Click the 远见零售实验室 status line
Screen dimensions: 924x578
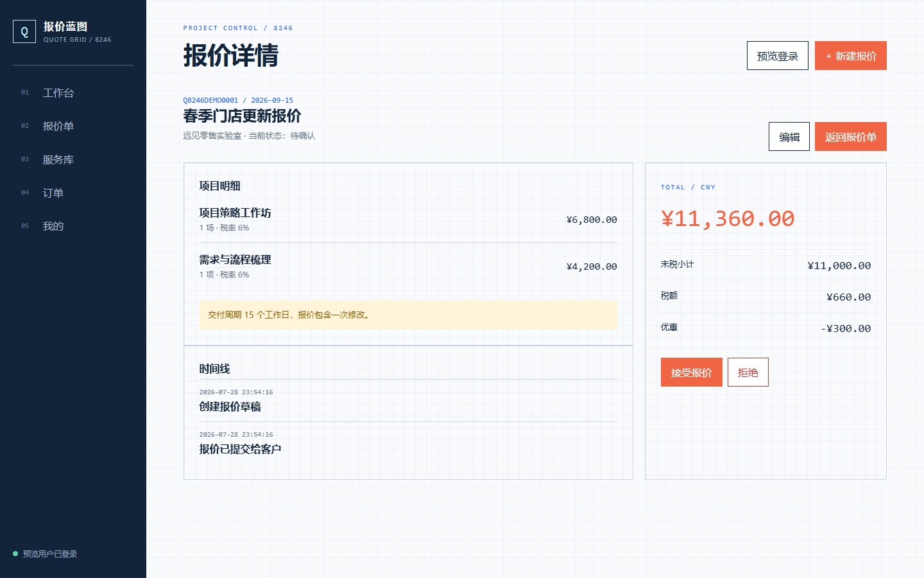pyautogui.click(x=249, y=136)
